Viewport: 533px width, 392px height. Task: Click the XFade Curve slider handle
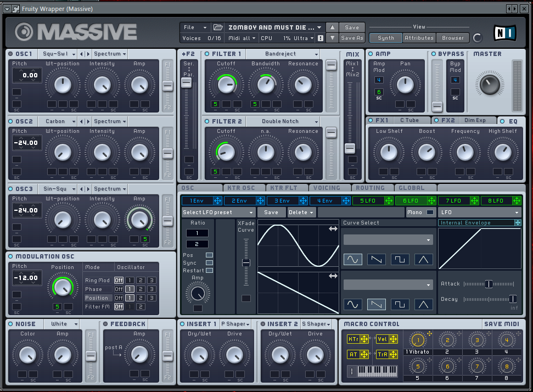(246, 262)
